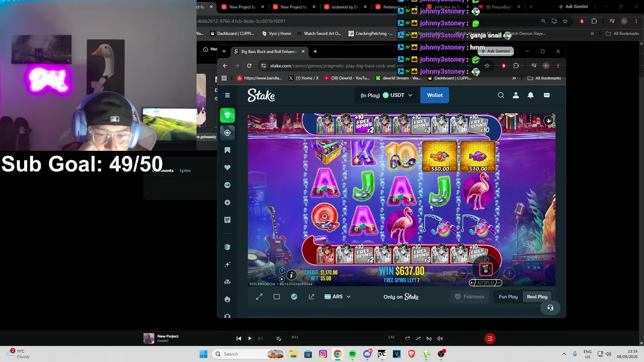The image size is (644, 362).
Task: Expand the ARS currency display dropdown
Action: (337, 297)
